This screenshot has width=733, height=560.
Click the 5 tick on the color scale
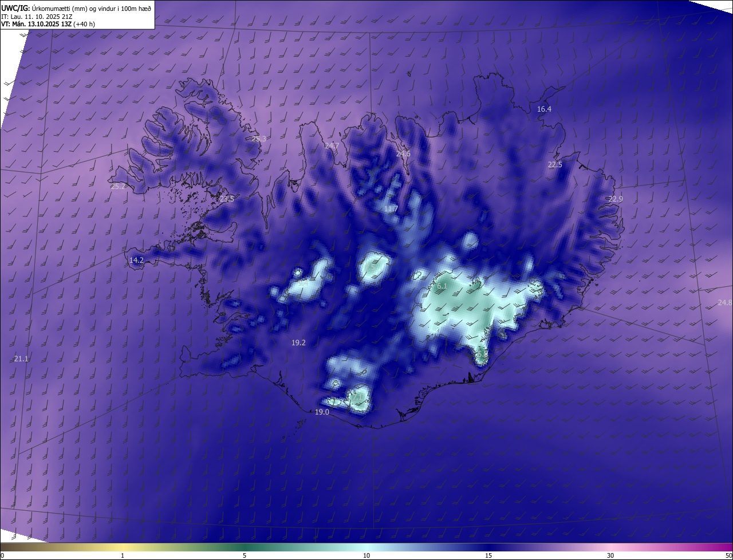pos(245,555)
